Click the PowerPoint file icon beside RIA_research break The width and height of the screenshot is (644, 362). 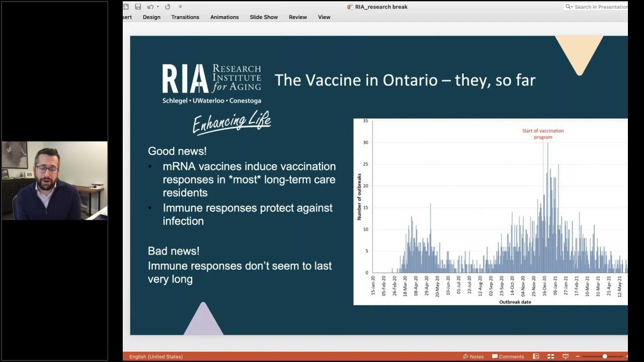coord(350,7)
